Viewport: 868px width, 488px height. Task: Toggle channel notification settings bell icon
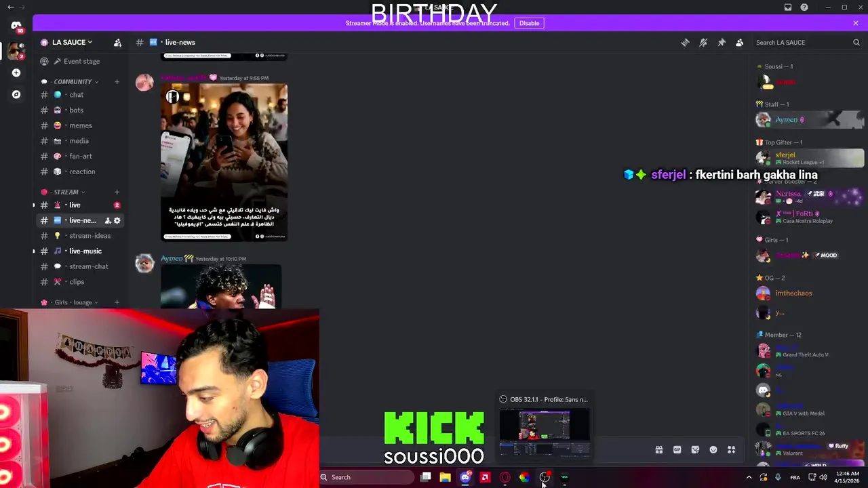[x=703, y=43]
